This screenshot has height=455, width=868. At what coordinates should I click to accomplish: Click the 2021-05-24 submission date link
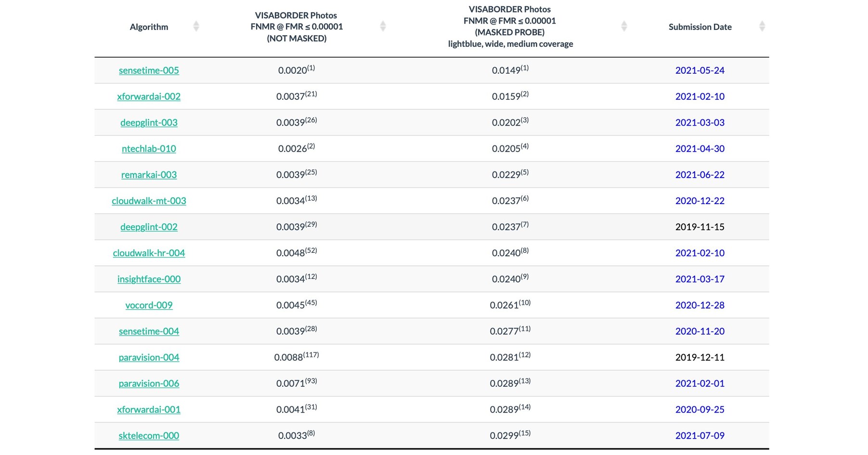(700, 70)
